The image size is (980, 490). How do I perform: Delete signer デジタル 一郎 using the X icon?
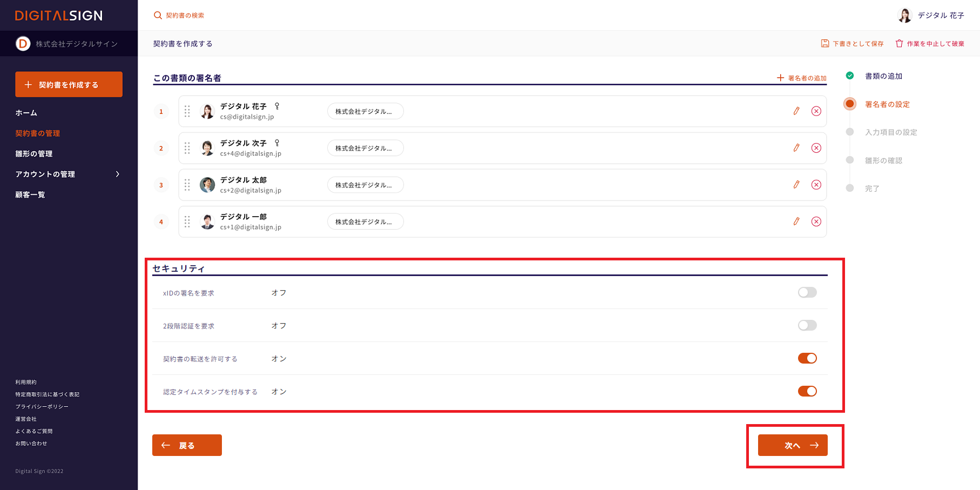pos(816,221)
